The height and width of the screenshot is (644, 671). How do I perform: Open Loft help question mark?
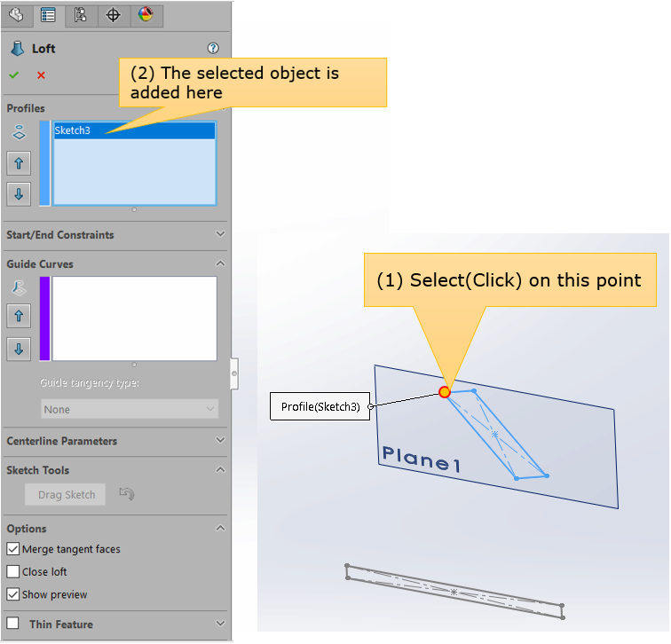[213, 48]
